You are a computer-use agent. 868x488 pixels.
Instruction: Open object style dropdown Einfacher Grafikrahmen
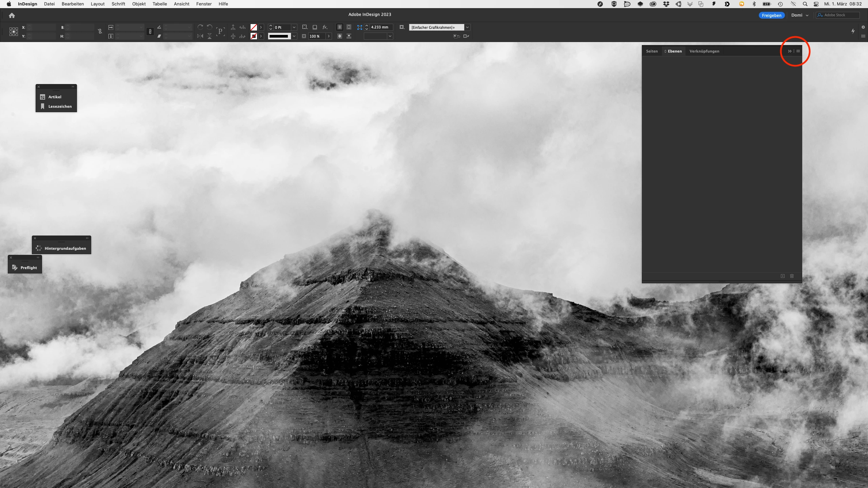point(467,27)
